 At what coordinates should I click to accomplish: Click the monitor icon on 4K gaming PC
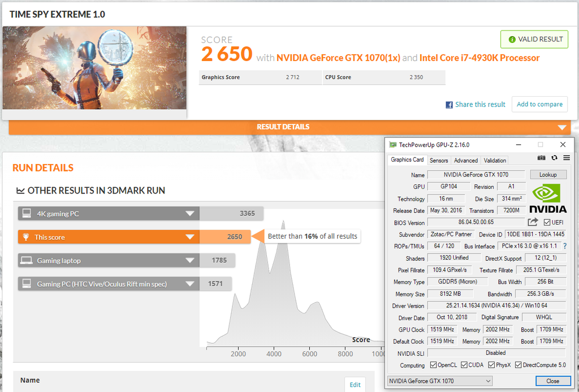coord(26,214)
